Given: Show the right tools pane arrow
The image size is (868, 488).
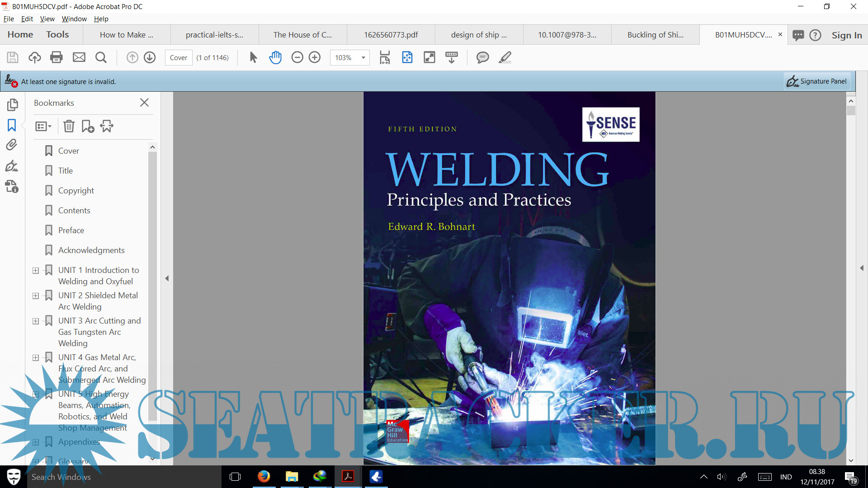Looking at the screenshot, I should click(862, 268).
